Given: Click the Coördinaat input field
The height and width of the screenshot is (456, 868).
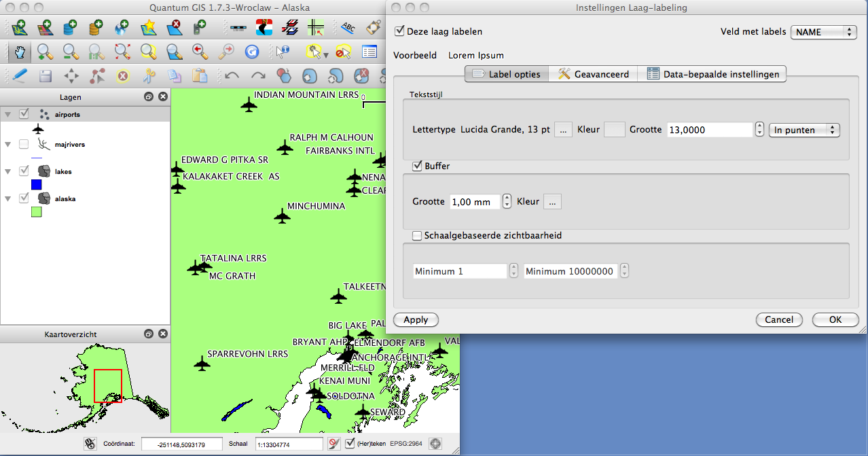Looking at the screenshot, I should coord(182,444).
